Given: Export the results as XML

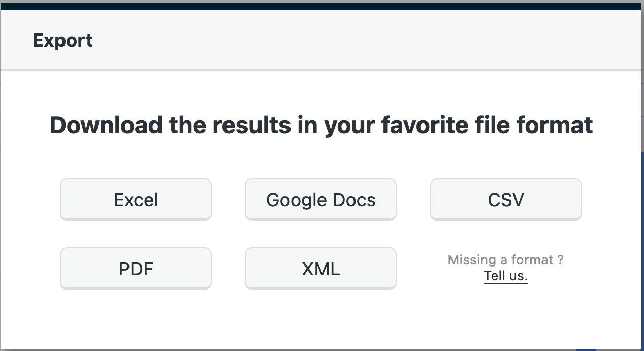Looking at the screenshot, I should 320,268.
